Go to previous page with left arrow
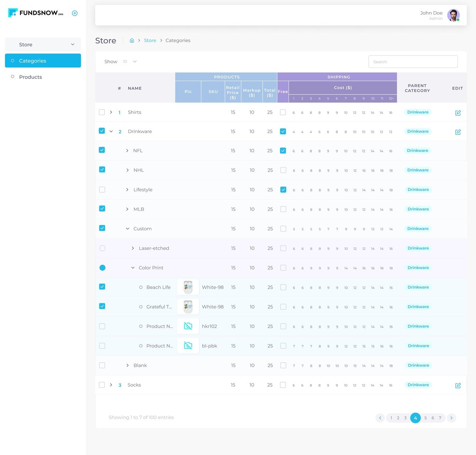The width and height of the screenshot is (476, 455). point(380,418)
